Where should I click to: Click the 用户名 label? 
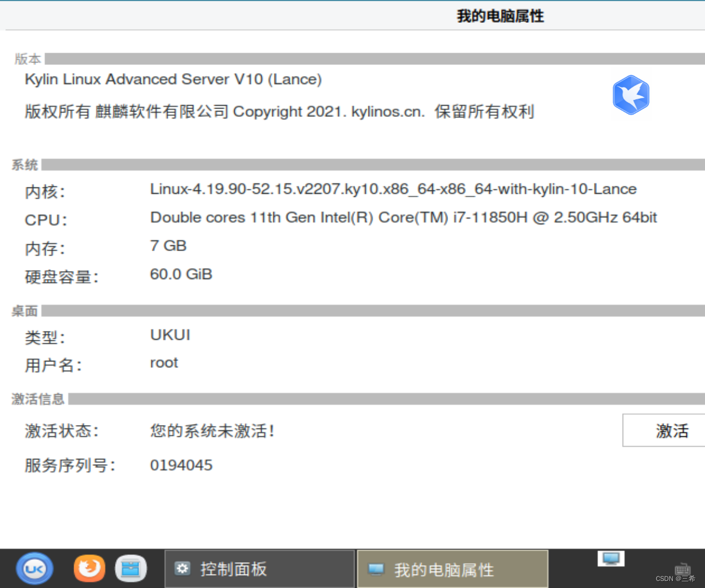click(53, 366)
